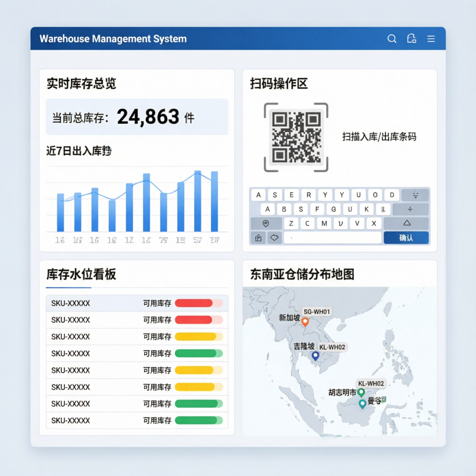Tap the diamond tag icon key
Screen dimensions: 476x476
click(x=274, y=238)
